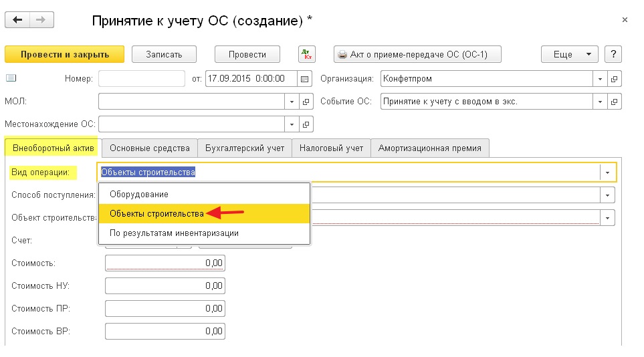The height and width of the screenshot is (357, 644).
Task: Switch to Внеоборотный актив tab
Action: 53,148
